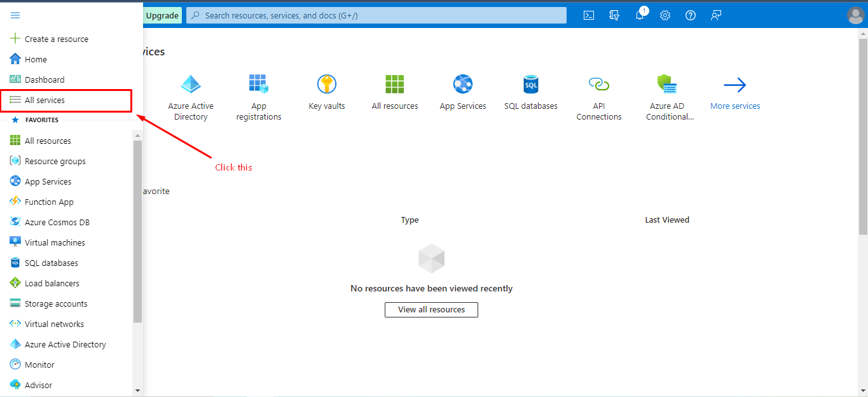Click the Create a resource plus icon

(15, 39)
